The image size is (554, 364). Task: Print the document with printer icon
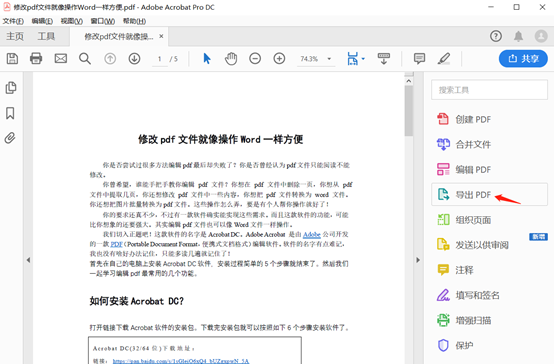(36, 58)
